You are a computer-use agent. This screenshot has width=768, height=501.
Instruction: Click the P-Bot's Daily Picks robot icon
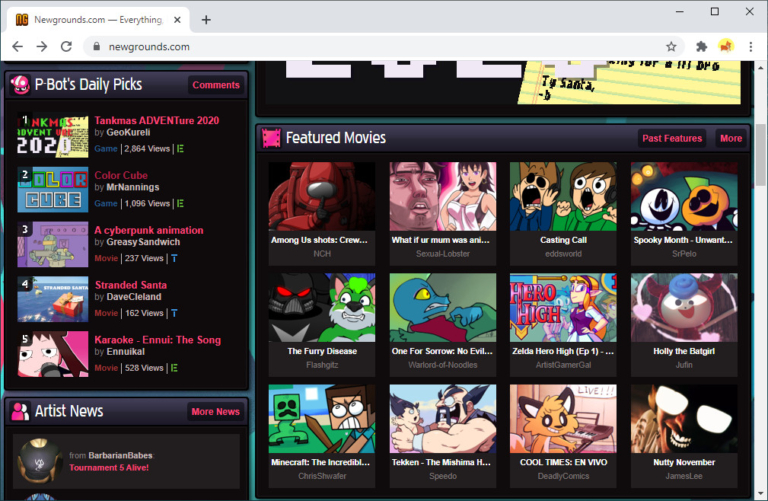coord(19,85)
